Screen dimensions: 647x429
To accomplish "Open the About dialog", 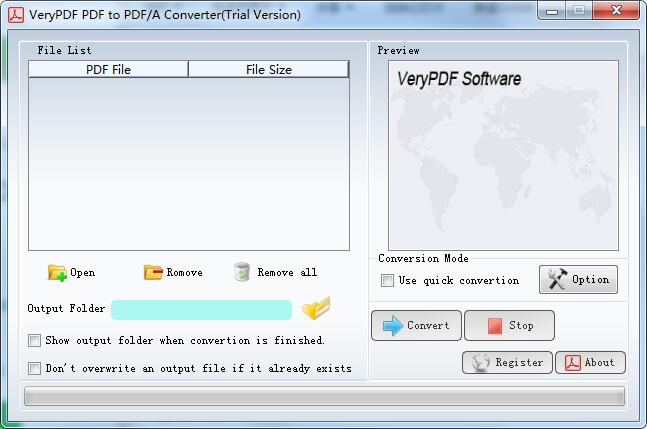I will (590, 363).
